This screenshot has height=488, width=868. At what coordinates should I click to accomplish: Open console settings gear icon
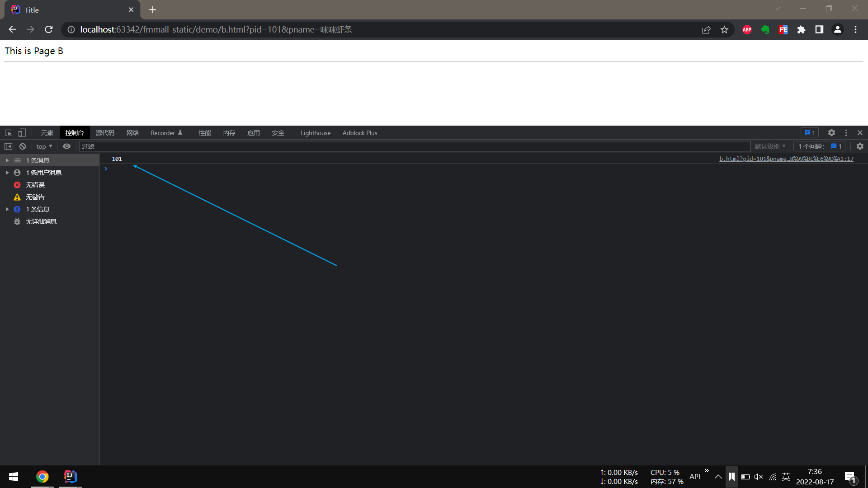coord(860,146)
